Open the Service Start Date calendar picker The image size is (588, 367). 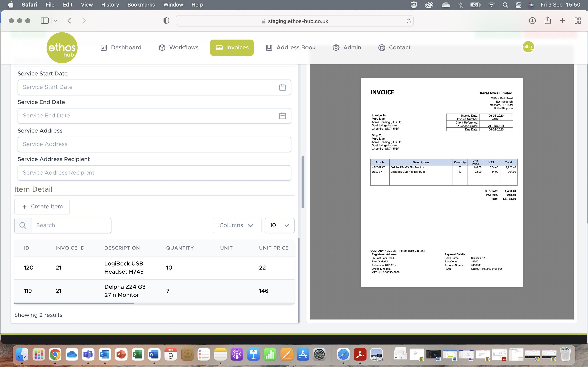[283, 87]
